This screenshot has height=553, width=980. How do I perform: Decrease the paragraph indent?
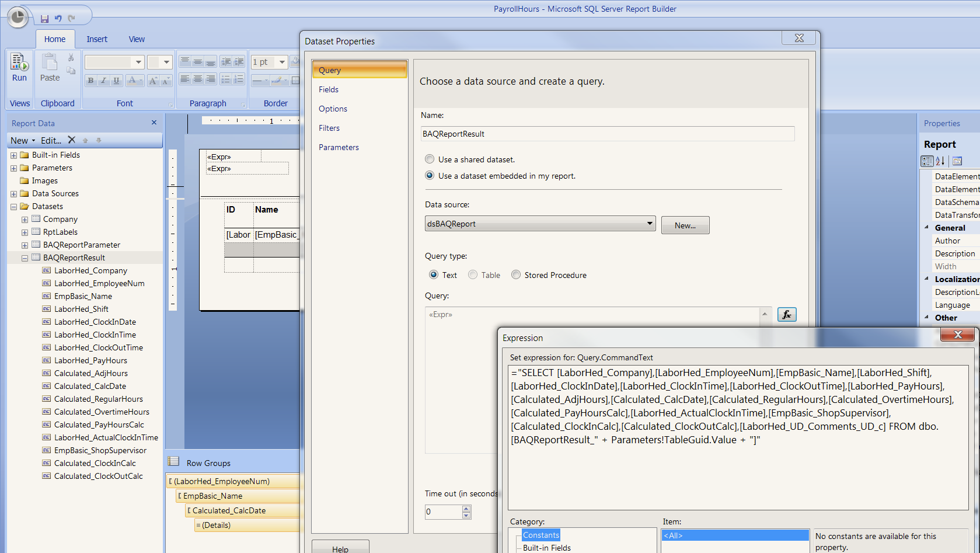226,61
